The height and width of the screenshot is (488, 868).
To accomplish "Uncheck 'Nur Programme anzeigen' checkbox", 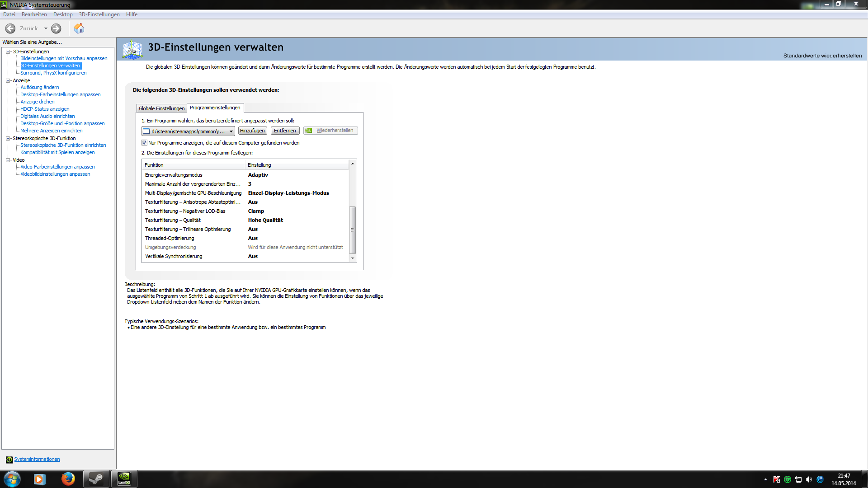I will (145, 143).
